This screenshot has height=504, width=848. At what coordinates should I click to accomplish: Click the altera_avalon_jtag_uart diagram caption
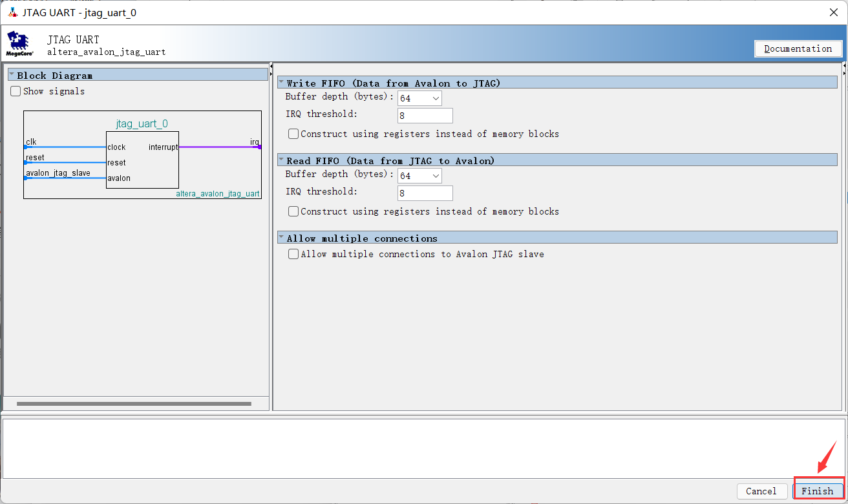point(218,194)
